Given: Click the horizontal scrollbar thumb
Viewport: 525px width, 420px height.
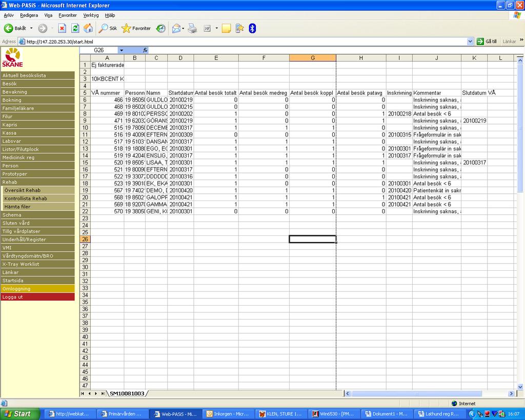Looking at the screenshot, I should pos(416,393).
